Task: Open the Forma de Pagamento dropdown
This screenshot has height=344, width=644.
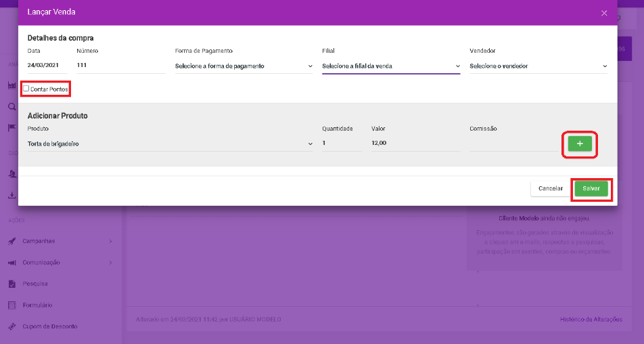Action: tap(244, 66)
